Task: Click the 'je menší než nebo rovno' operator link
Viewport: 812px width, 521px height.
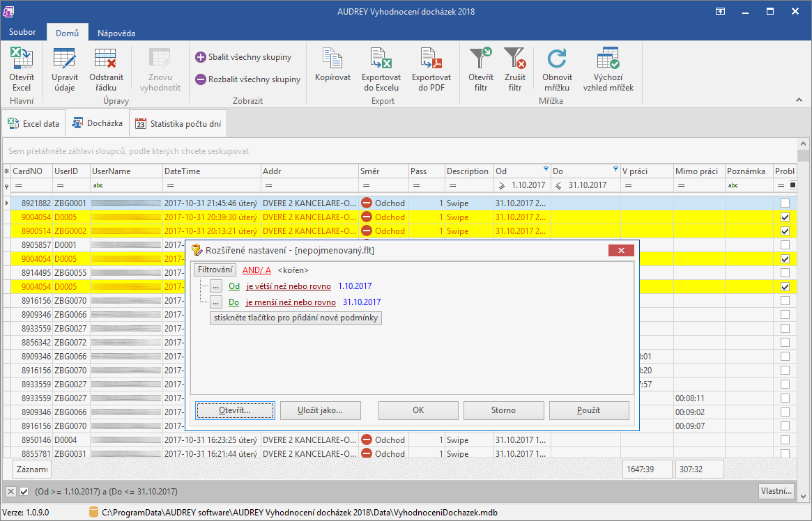Action: (x=291, y=302)
